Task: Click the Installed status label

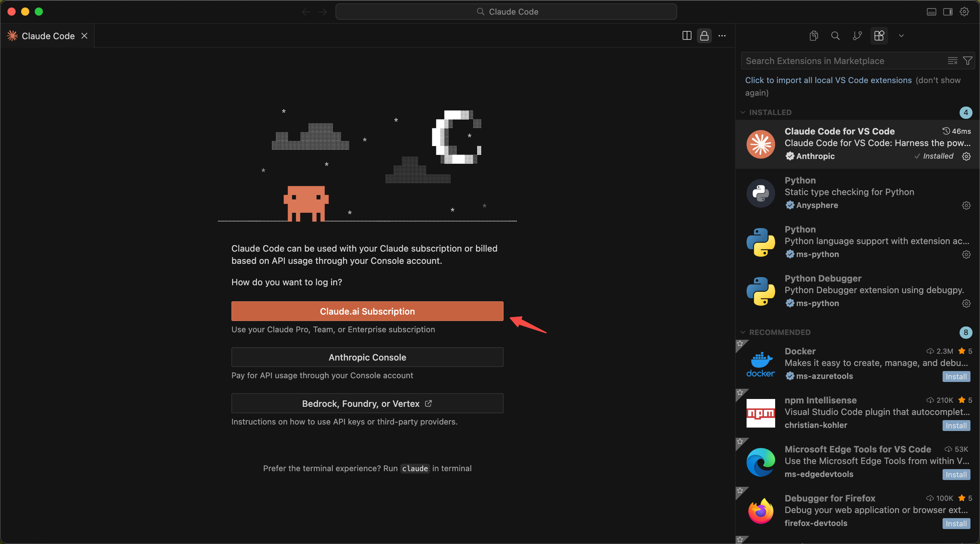Action: point(934,157)
